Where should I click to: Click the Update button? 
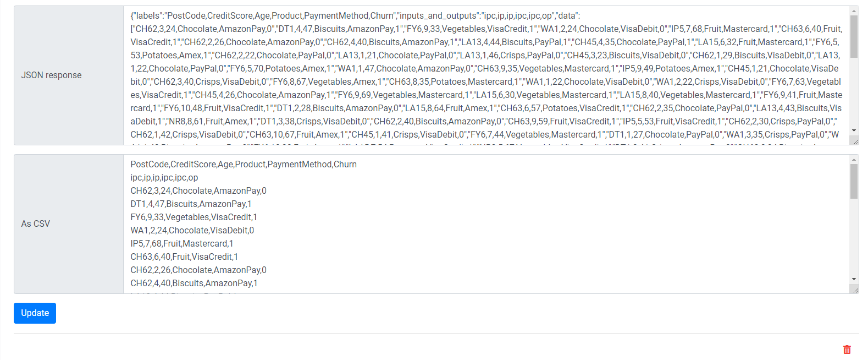35,313
